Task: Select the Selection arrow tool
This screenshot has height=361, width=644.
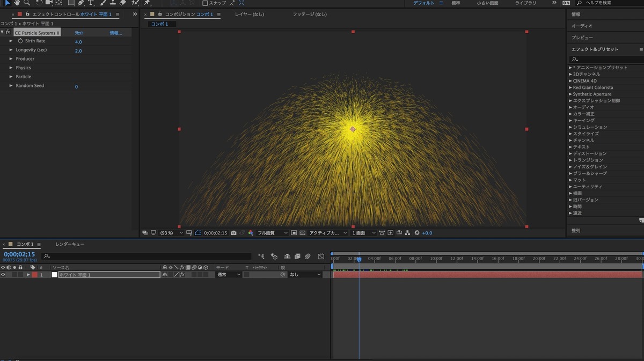Action: [x=8, y=3]
